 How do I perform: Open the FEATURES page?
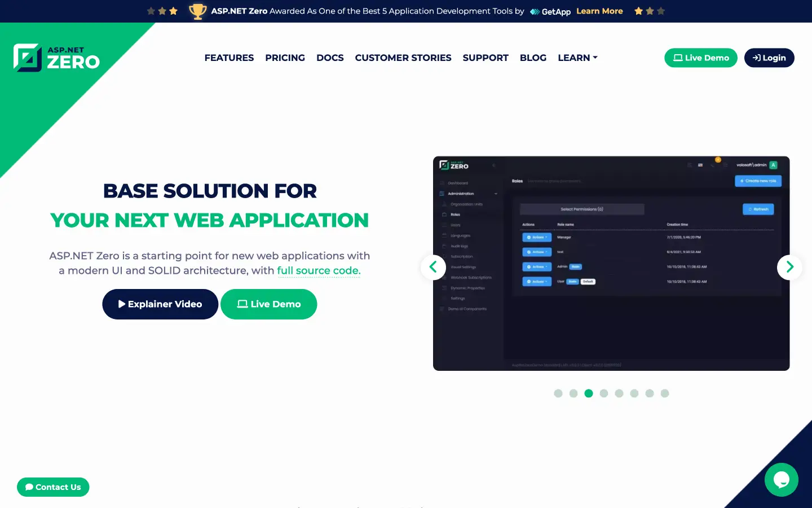tap(229, 58)
